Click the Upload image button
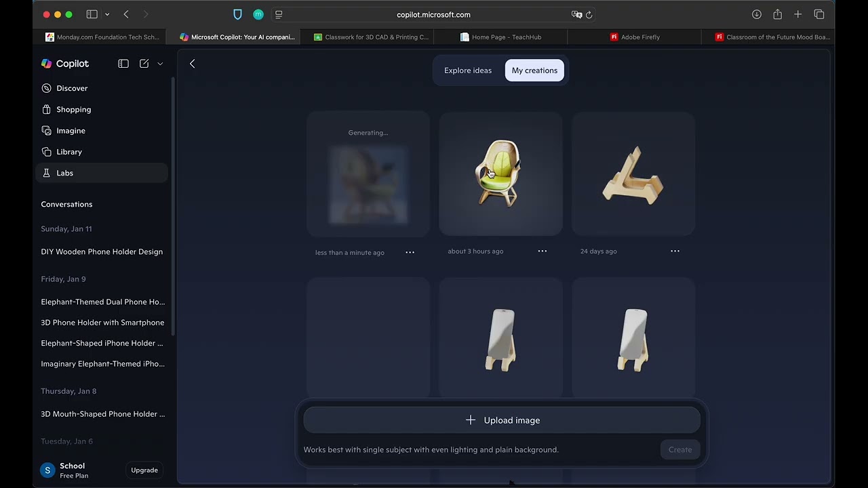Viewport: 868px width, 488px height. pos(502,420)
